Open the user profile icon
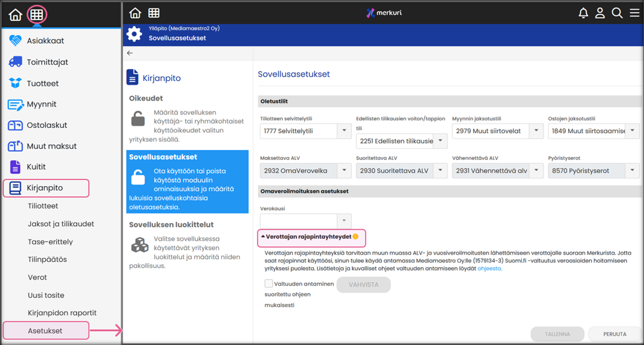 click(600, 13)
